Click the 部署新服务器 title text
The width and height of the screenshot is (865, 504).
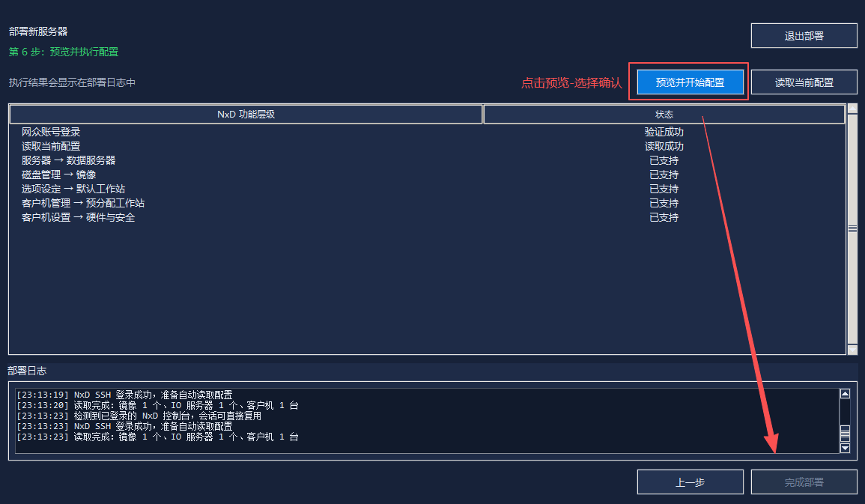pyautogui.click(x=38, y=31)
